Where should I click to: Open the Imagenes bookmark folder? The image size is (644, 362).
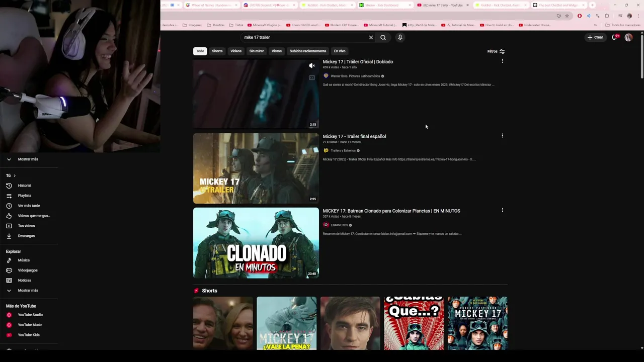[192, 25]
